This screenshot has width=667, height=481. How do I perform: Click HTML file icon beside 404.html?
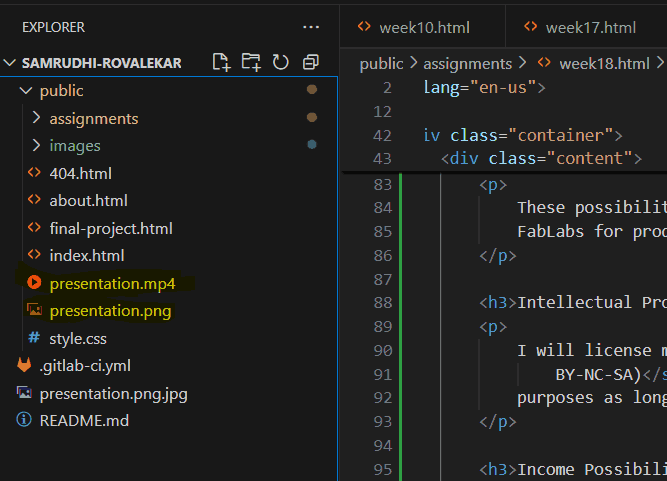coord(34,173)
